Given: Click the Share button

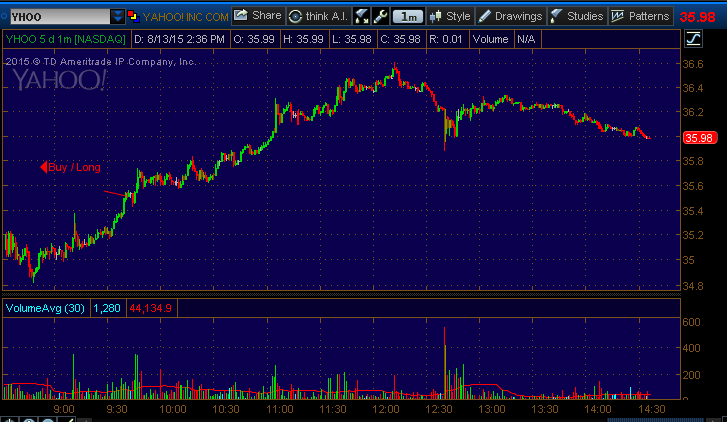Looking at the screenshot, I should pyautogui.click(x=258, y=16).
